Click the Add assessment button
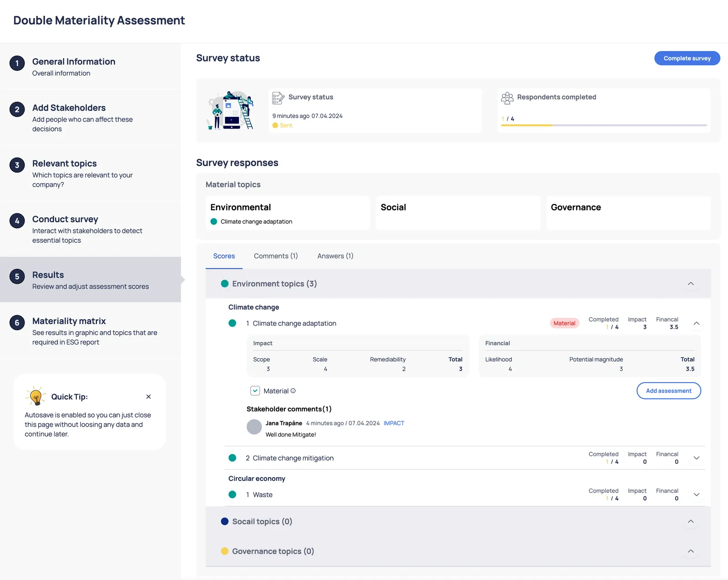The image size is (728, 580). pyautogui.click(x=668, y=391)
